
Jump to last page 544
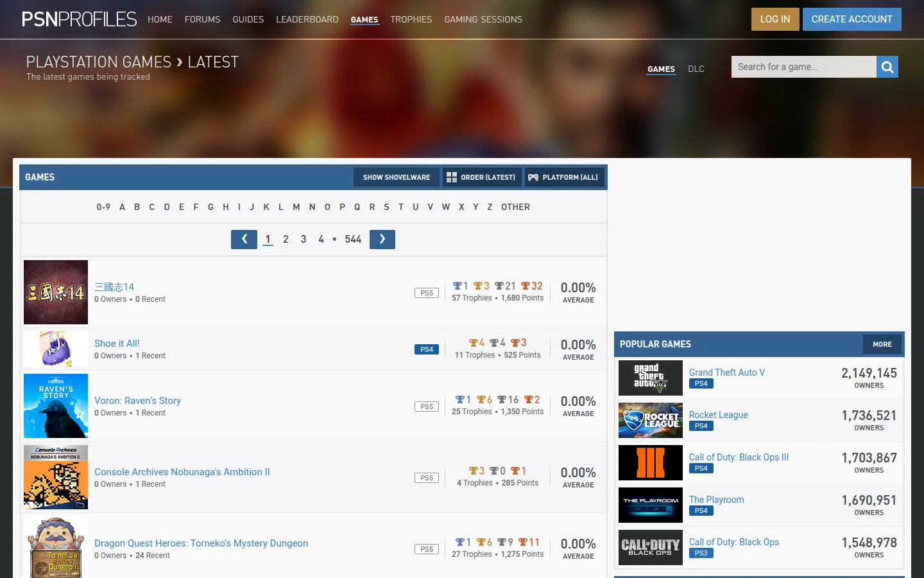coord(353,239)
